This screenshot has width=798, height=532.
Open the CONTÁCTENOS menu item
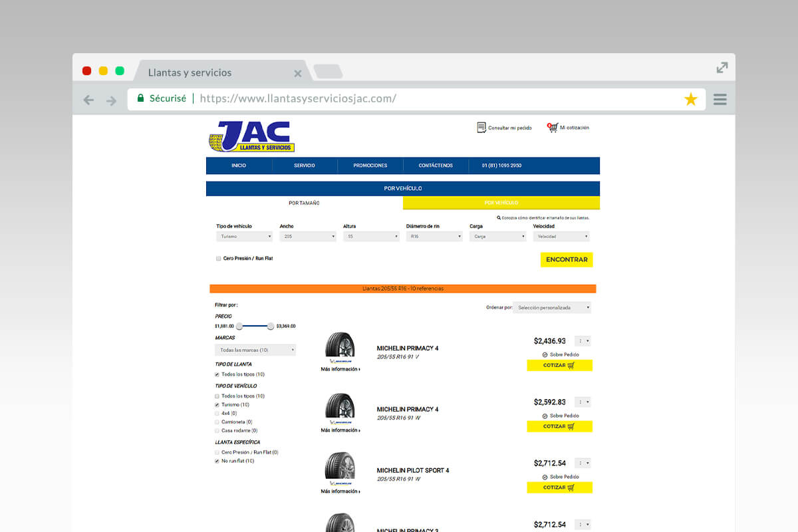point(436,166)
